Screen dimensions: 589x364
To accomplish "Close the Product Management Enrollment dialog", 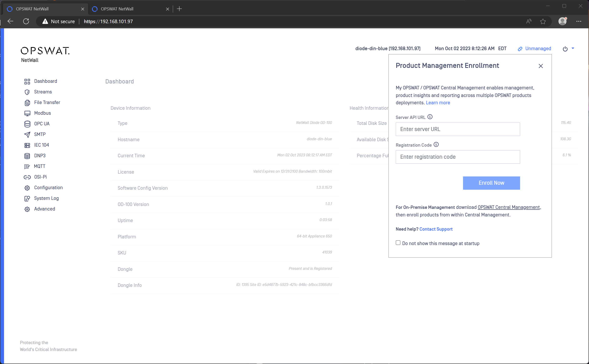I will (541, 66).
